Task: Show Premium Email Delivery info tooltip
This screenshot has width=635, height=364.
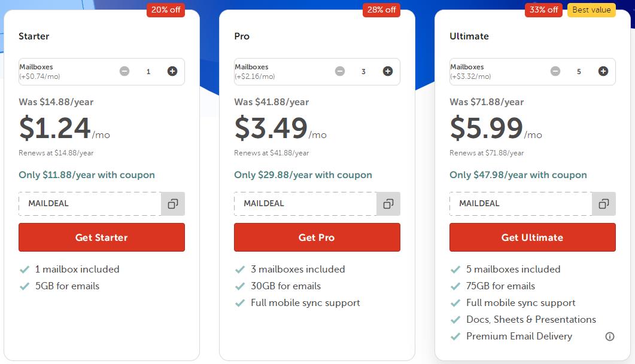Action: 610,337
